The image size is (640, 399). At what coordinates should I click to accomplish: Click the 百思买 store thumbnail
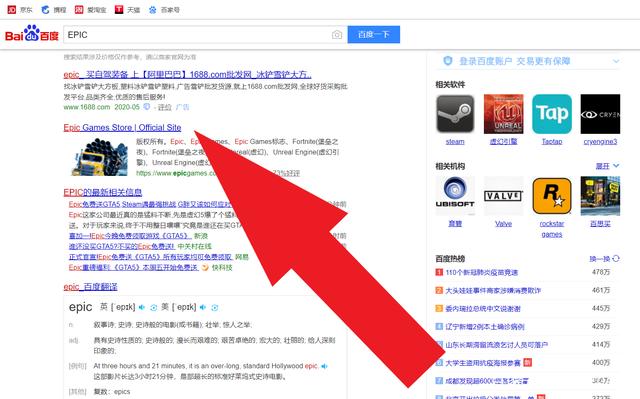[600, 196]
